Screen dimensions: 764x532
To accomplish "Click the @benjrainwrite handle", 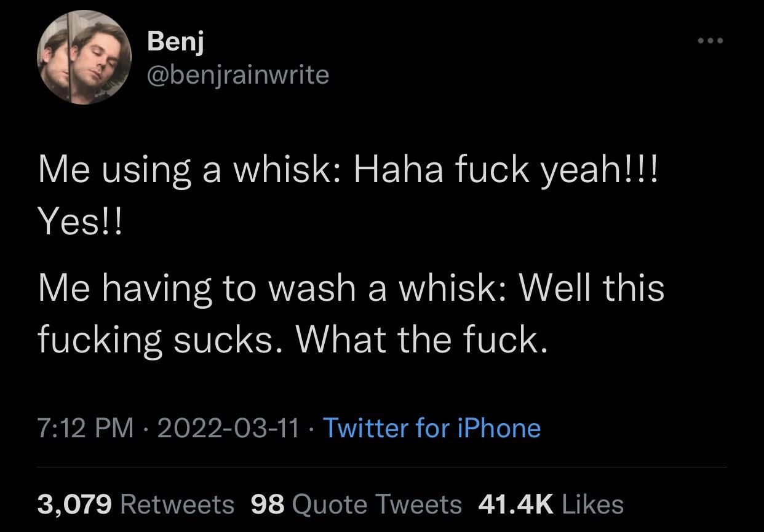I will [x=237, y=75].
